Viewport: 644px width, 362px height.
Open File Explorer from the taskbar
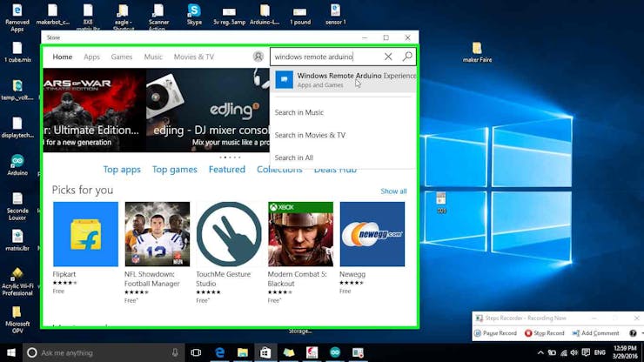click(x=242, y=352)
